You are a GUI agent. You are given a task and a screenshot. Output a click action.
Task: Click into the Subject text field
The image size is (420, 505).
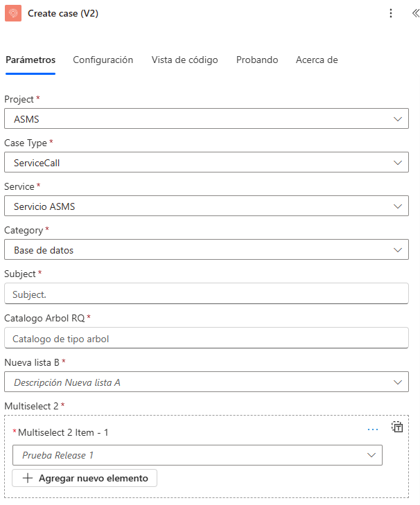coord(206,294)
